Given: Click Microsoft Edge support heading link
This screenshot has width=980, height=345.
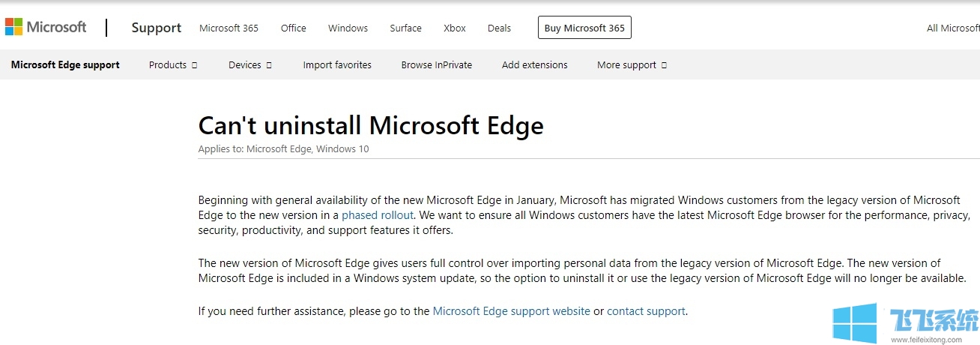Looking at the screenshot, I should click(65, 65).
